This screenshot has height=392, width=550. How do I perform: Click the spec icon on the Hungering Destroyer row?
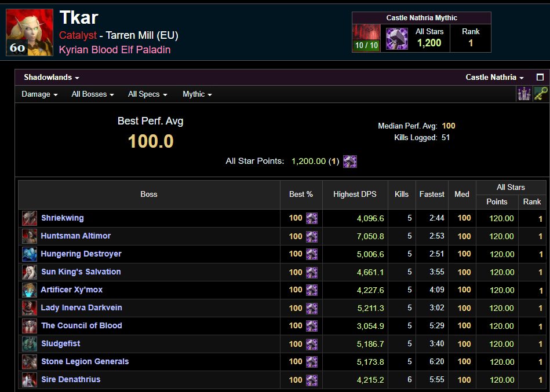(312, 254)
